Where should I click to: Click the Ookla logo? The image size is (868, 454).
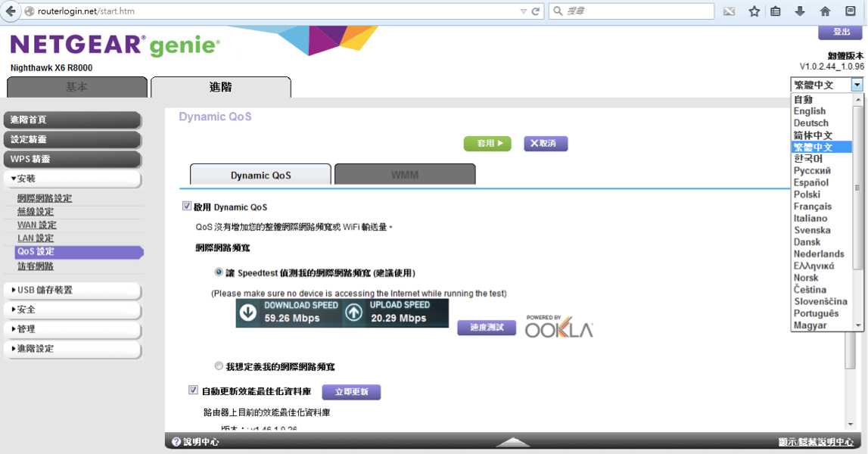[x=559, y=327]
